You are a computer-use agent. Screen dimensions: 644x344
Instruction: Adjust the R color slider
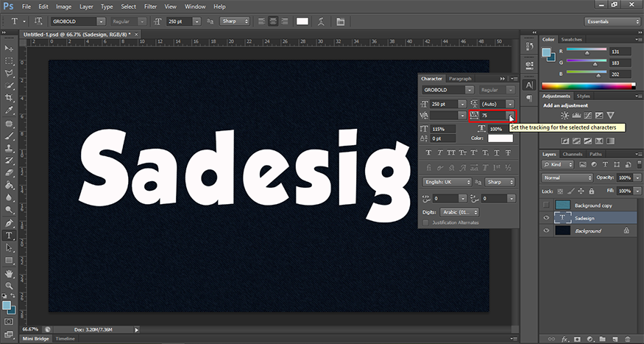[x=587, y=52]
